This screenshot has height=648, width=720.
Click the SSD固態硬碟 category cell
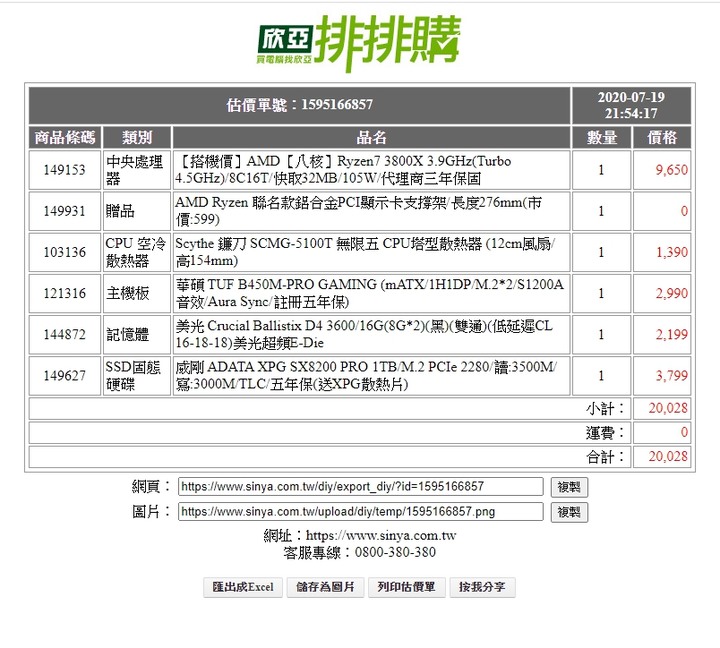[137, 376]
